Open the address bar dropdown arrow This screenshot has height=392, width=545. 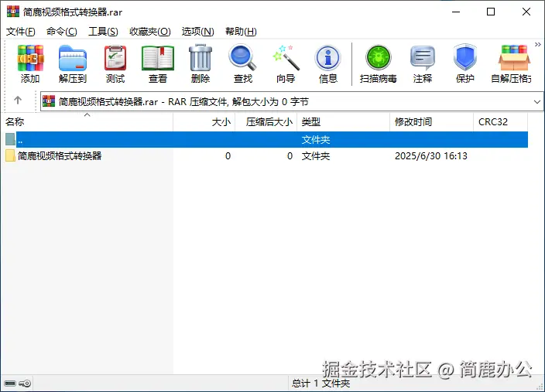tap(537, 102)
